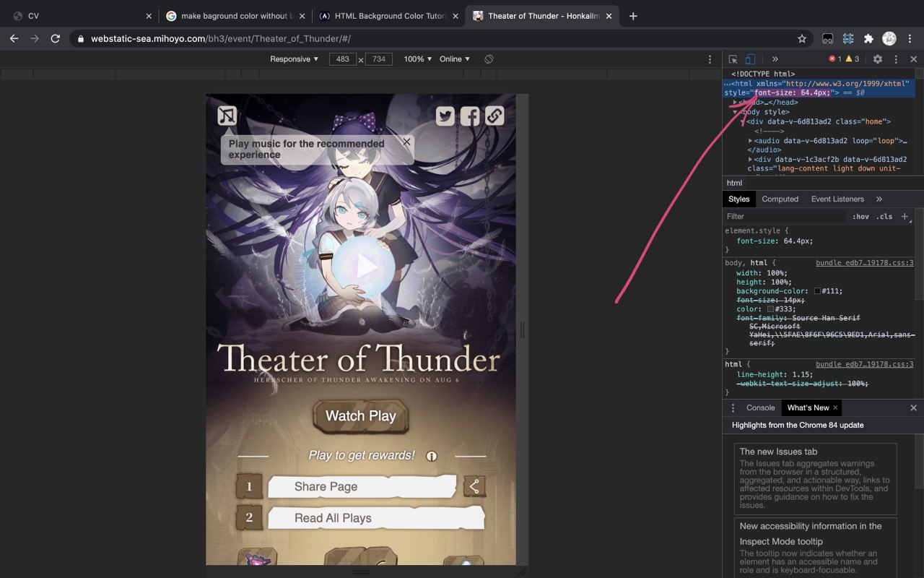Show more DevTools panels via chevron near device icon
Image resolution: width=924 pixels, height=578 pixels.
775,59
